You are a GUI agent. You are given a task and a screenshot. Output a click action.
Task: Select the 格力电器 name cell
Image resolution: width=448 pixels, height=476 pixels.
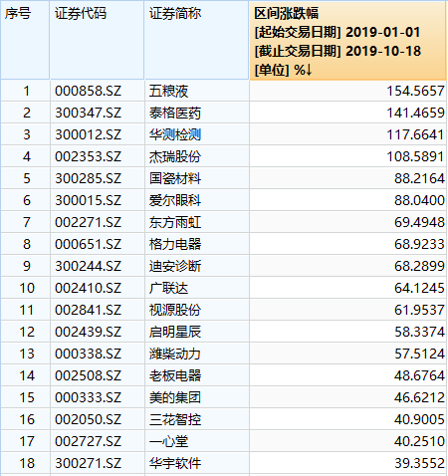[x=197, y=244]
